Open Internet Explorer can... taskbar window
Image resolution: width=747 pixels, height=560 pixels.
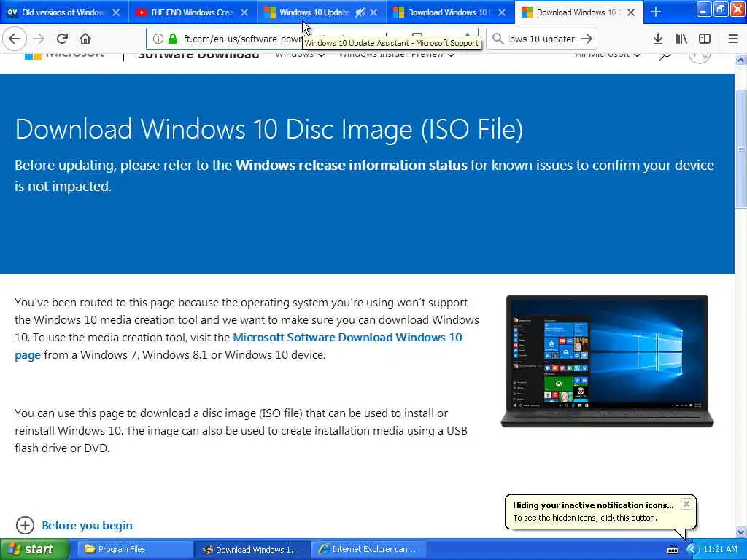[368, 549]
